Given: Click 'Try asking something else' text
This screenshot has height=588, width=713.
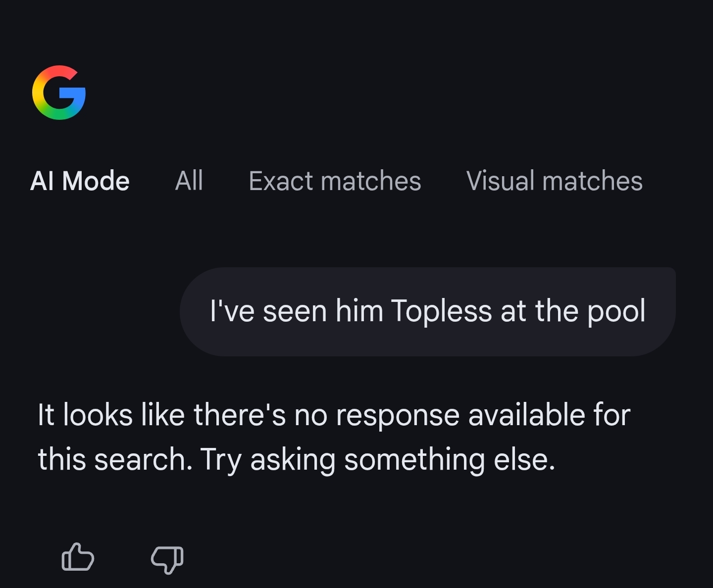Looking at the screenshot, I should [x=378, y=459].
